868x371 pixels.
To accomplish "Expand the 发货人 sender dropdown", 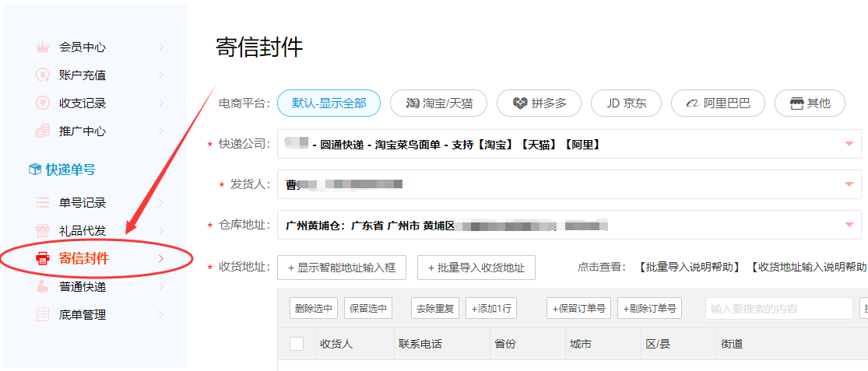I will pyautogui.click(x=849, y=184).
